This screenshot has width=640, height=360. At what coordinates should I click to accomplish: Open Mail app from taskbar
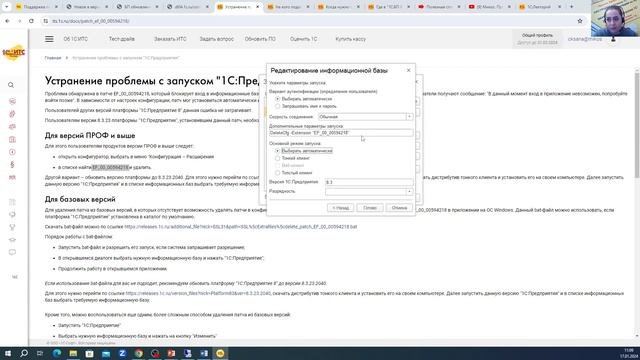coord(106,353)
